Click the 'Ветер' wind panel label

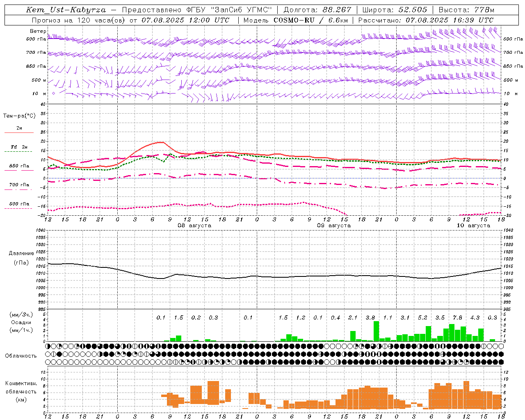[38, 31]
